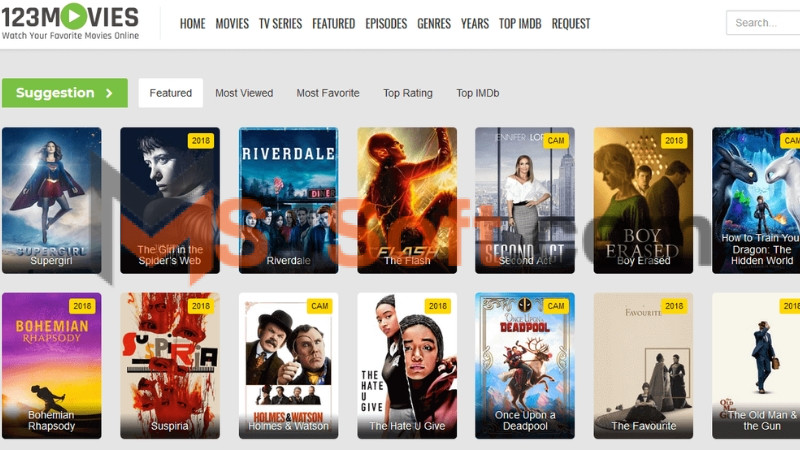The image size is (800, 450).
Task: Go to TV SERIES section
Action: [280, 23]
